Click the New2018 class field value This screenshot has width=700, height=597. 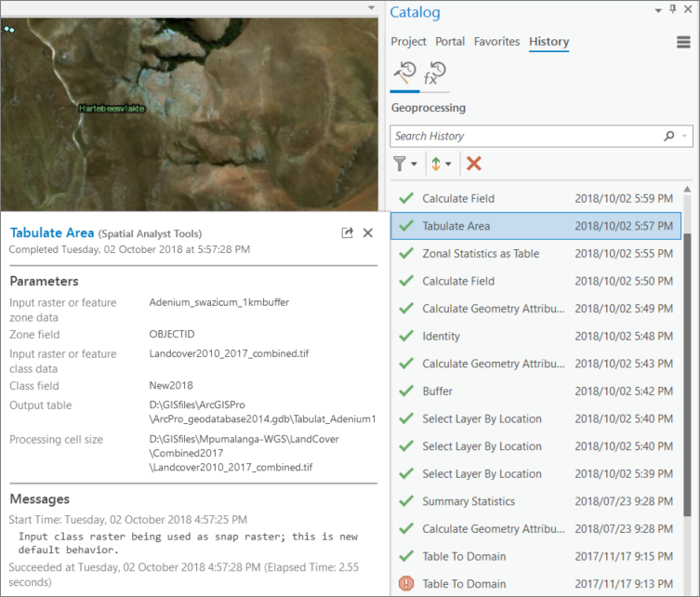pos(171,385)
